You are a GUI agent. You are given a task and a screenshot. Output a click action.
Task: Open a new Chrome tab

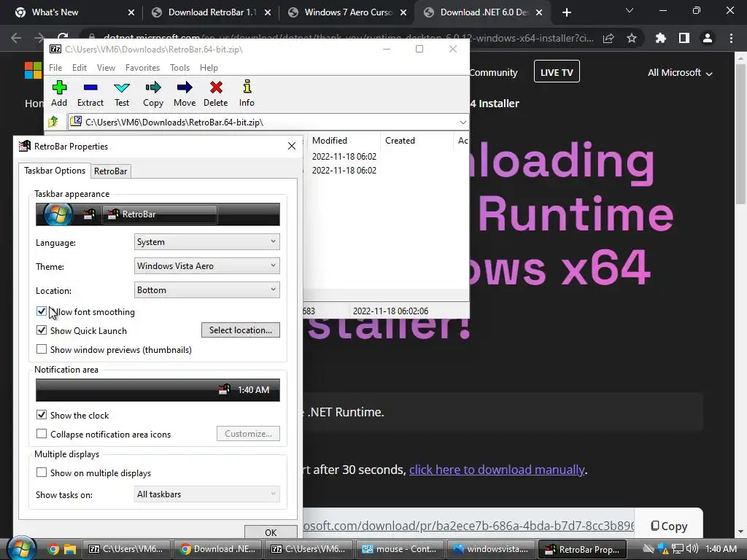click(566, 12)
